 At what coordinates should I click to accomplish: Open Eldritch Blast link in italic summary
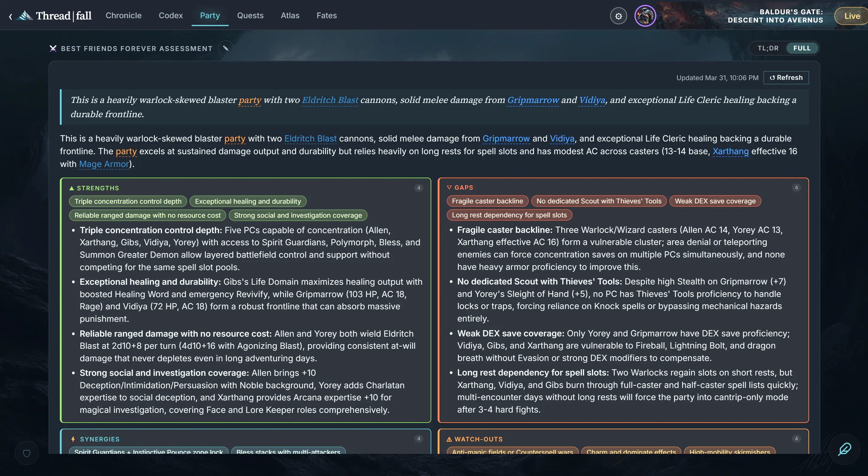[x=330, y=100]
